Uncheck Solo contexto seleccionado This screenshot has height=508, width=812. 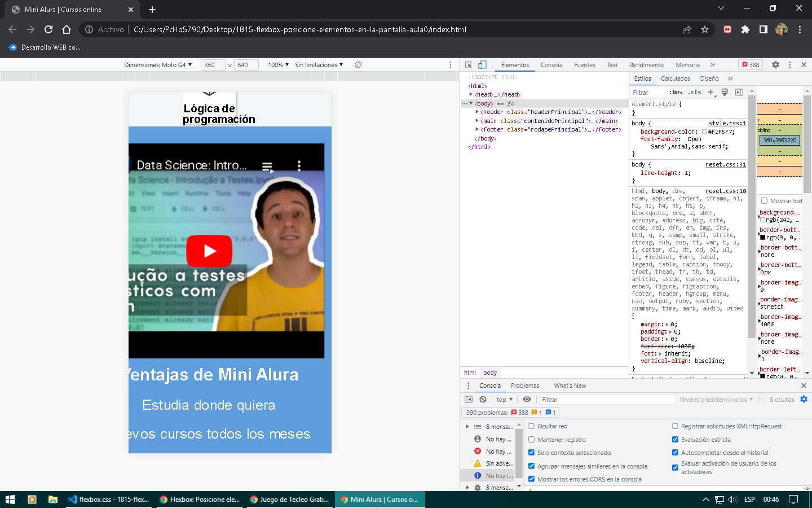pyautogui.click(x=531, y=452)
